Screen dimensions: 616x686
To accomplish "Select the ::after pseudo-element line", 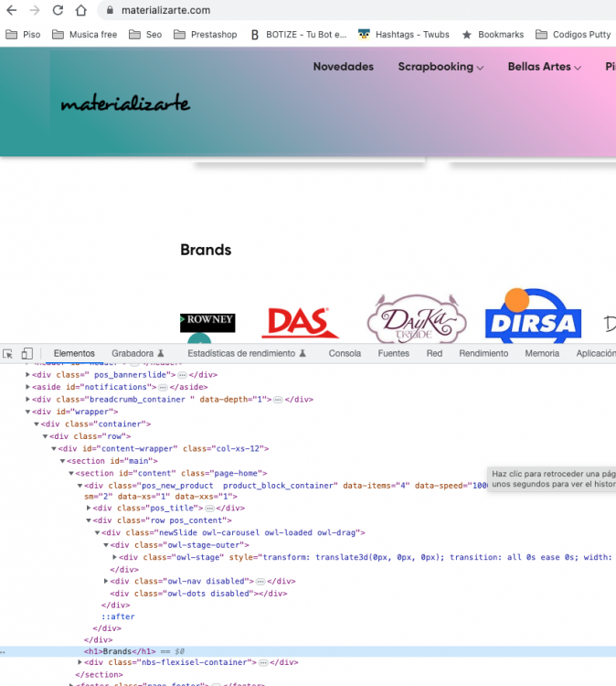I will (x=118, y=616).
